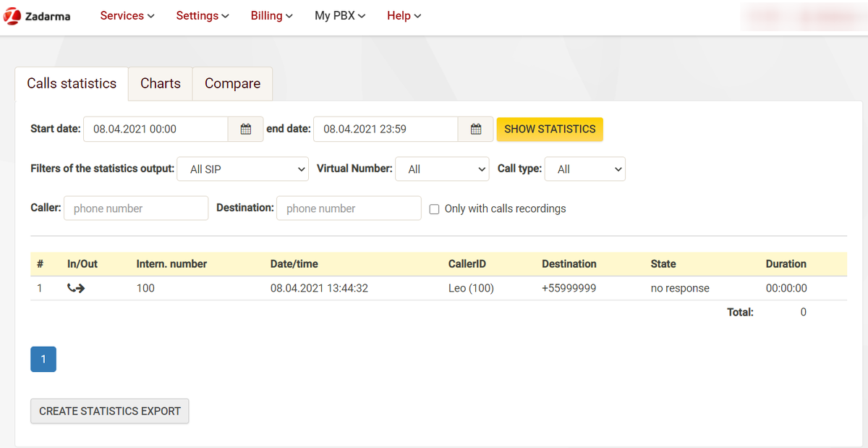The height and width of the screenshot is (448, 868).
Task: Open the Settings menu
Action: tap(202, 16)
